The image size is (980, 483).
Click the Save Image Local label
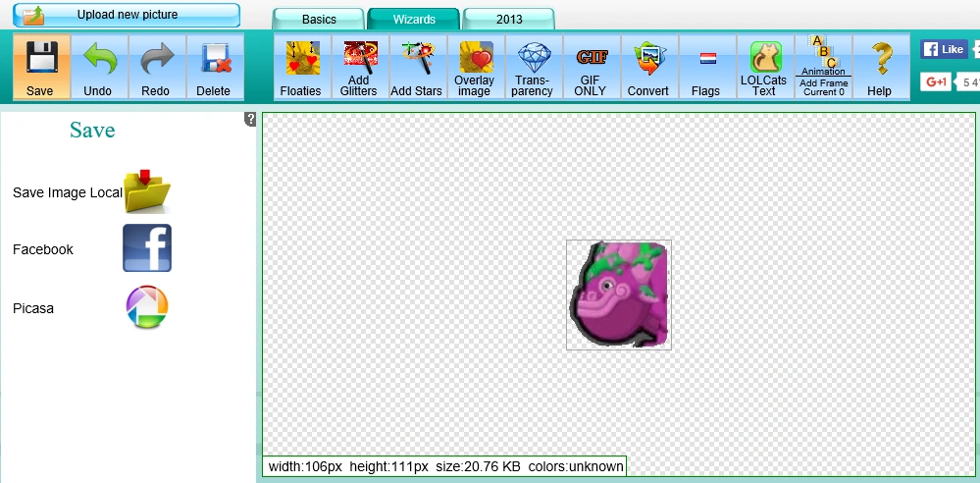coord(68,192)
